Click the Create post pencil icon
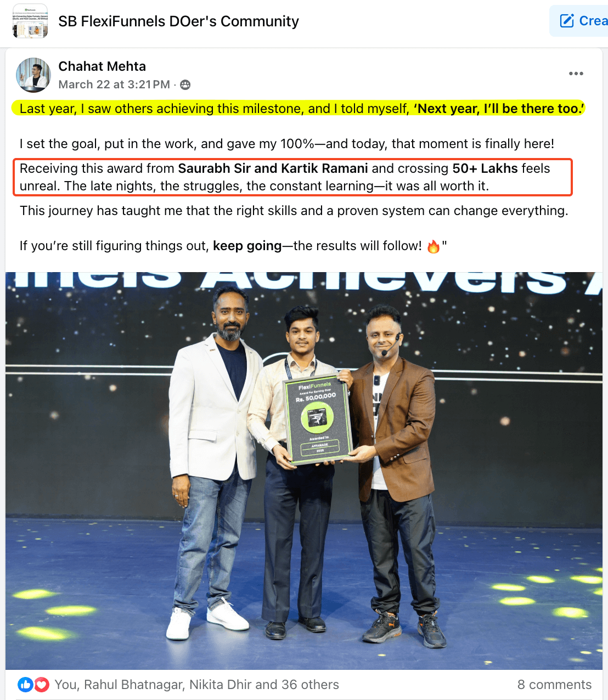This screenshot has width=608, height=700. click(x=566, y=21)
